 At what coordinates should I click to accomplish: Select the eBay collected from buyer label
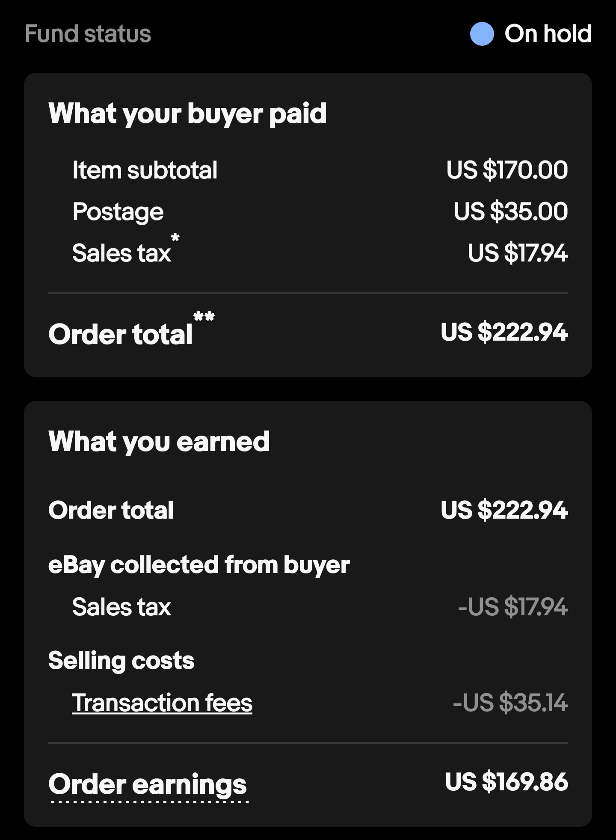click(x=199, y=565)
